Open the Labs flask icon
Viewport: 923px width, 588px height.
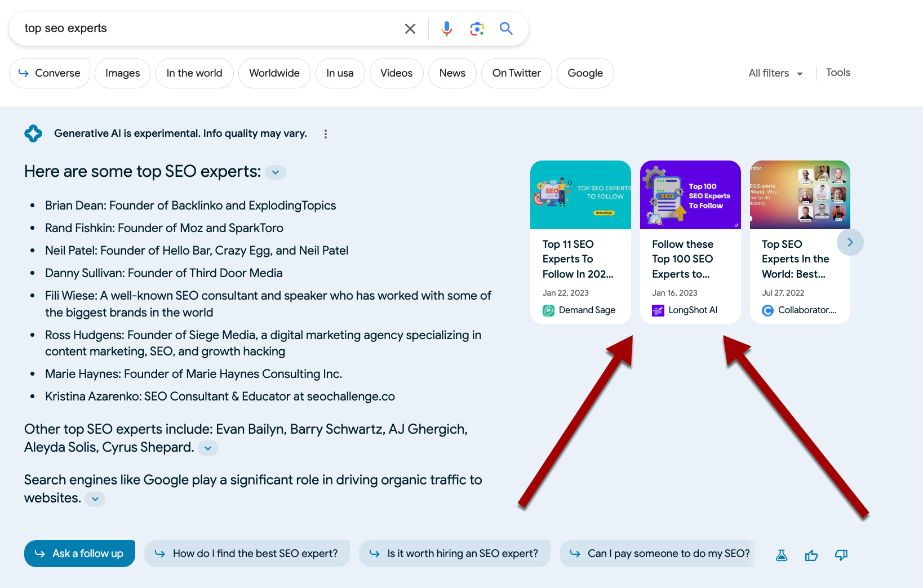coord(782,555)
